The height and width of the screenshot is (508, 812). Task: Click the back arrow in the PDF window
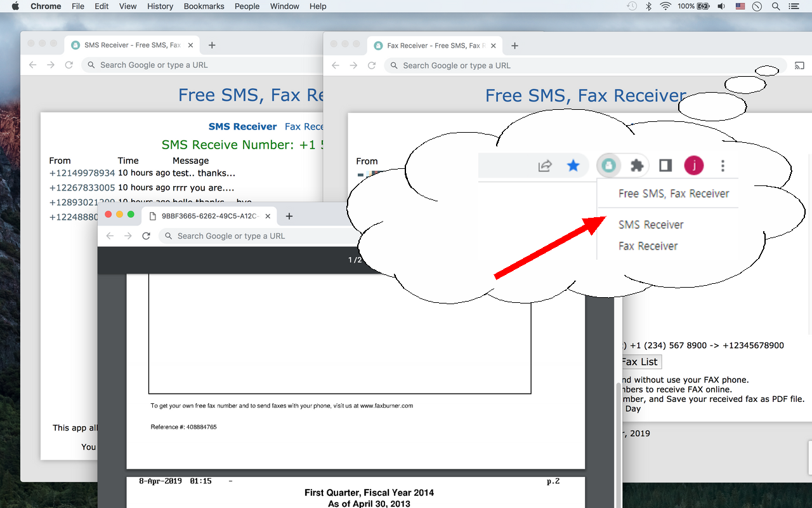tap(109, 236)
